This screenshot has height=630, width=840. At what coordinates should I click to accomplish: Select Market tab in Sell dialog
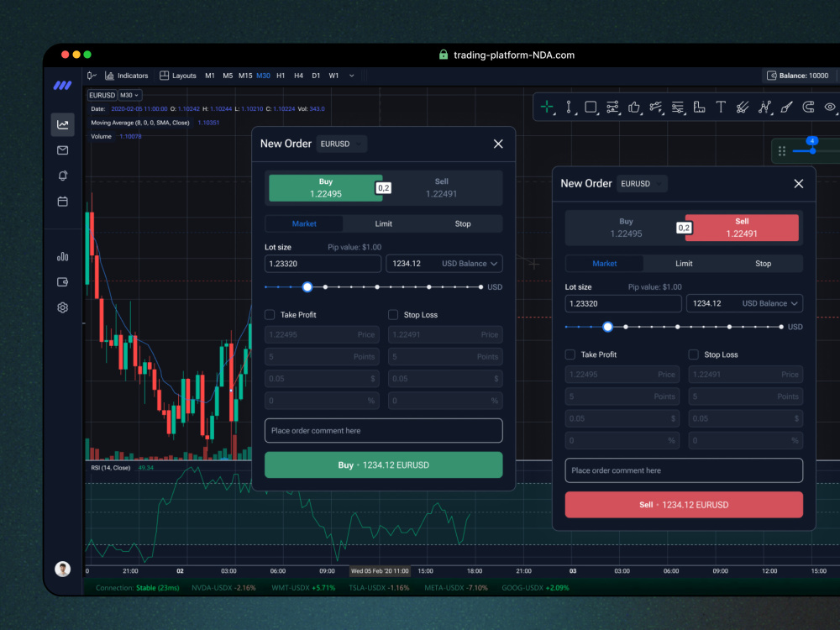(604, 264)
